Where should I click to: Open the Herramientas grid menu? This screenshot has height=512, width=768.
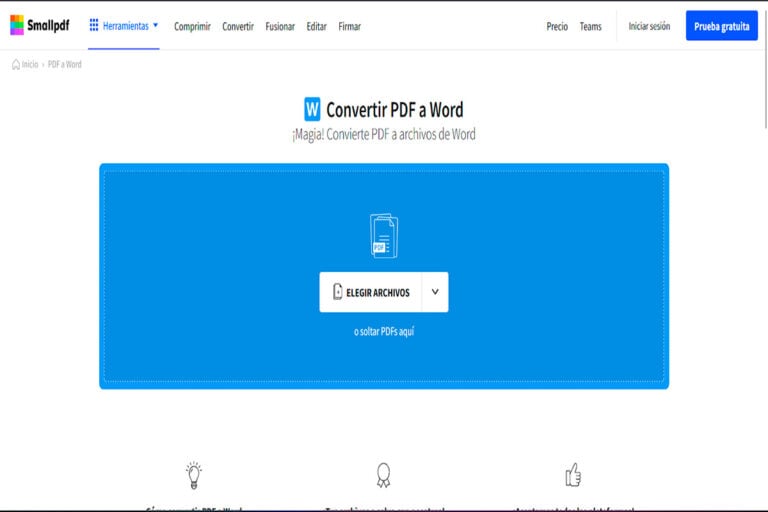pos(123,25)
